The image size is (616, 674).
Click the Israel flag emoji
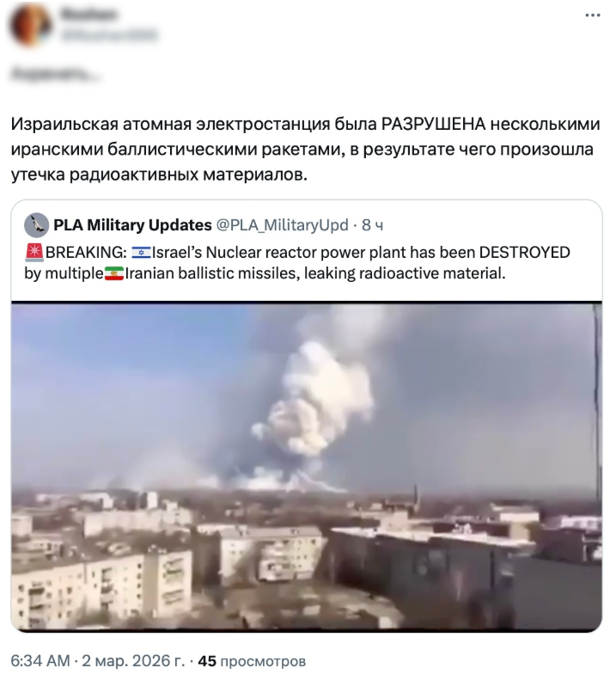(x=141, y=253)
